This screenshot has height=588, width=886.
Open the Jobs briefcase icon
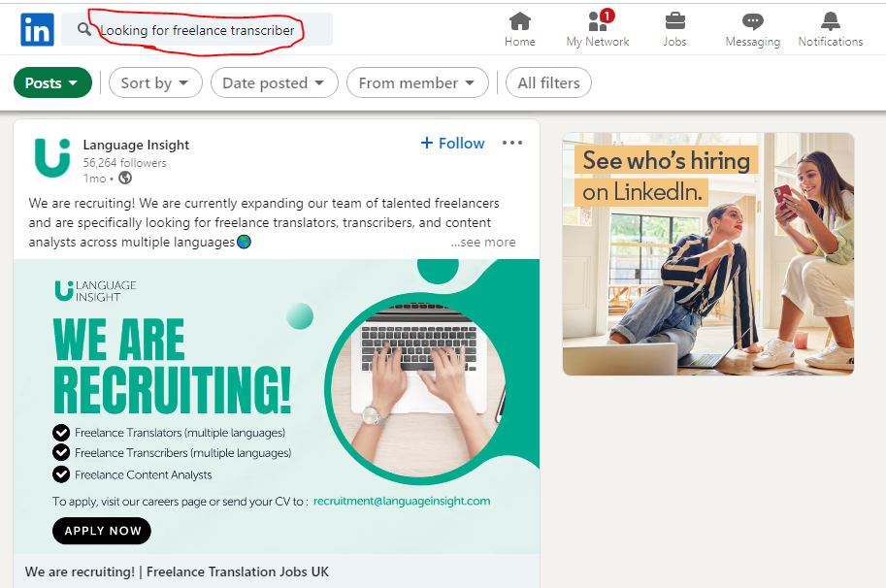coord(674,21)
